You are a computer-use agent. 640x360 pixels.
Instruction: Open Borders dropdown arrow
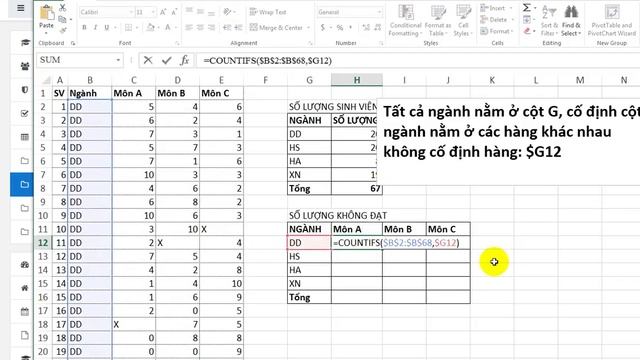coord(137,28)
